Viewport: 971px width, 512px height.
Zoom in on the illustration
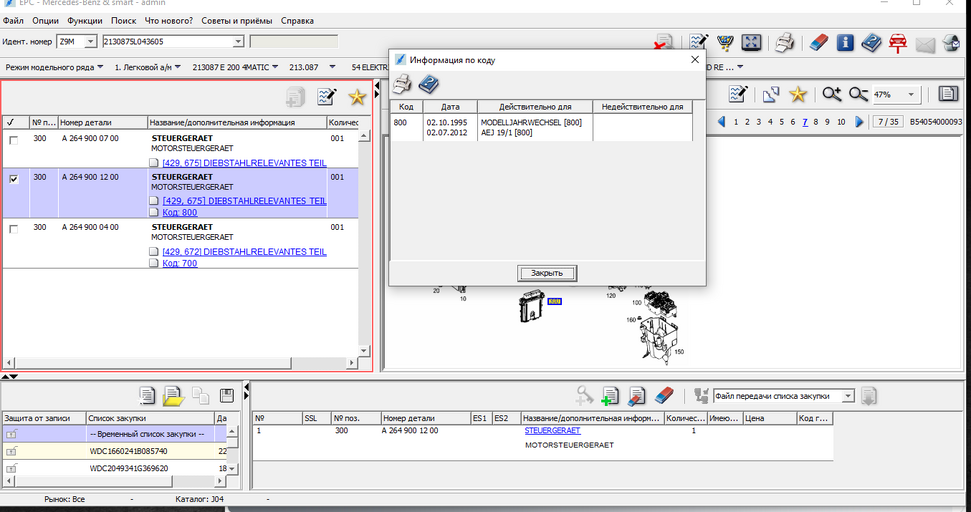tap(832, 94)
